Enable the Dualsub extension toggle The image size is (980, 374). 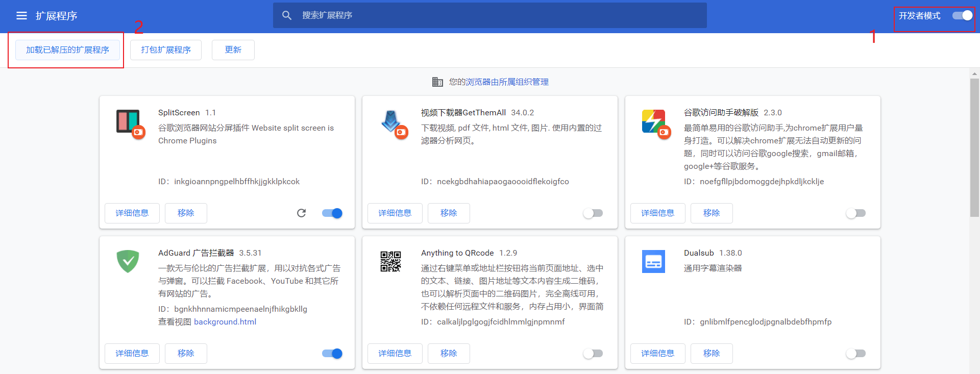[856, 354]
